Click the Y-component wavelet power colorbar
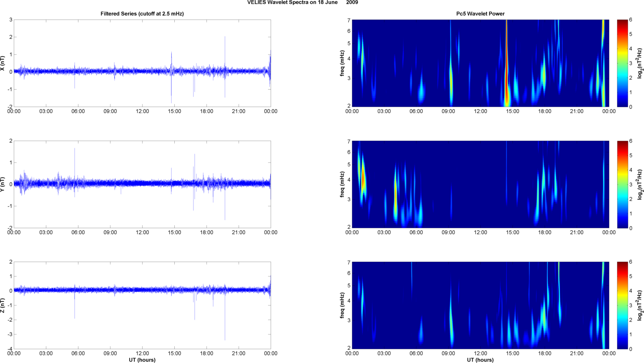 point(622,184)
